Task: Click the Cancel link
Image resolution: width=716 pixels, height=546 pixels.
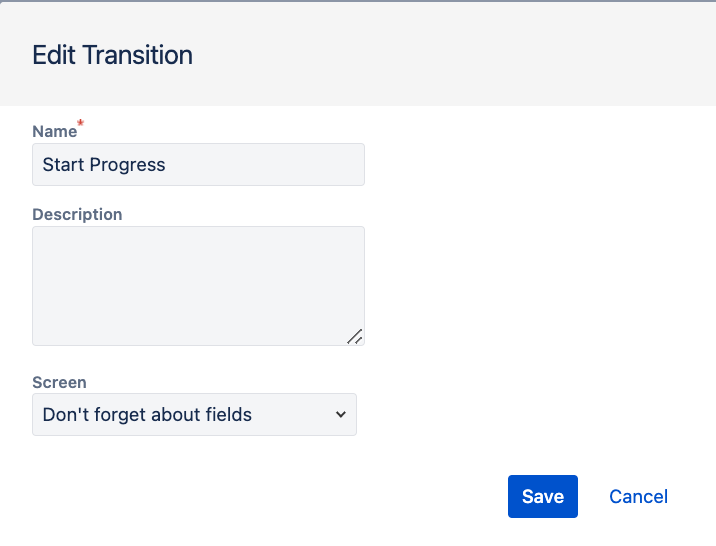Action: pyautogui.click(x=638, y=497)
